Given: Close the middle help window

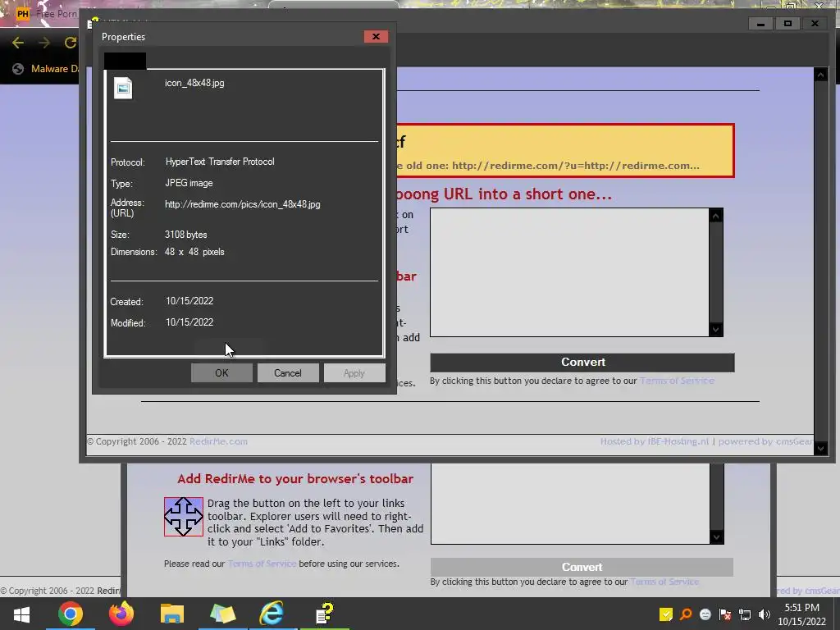Looking at the screenshot, I should coord(815,24).
